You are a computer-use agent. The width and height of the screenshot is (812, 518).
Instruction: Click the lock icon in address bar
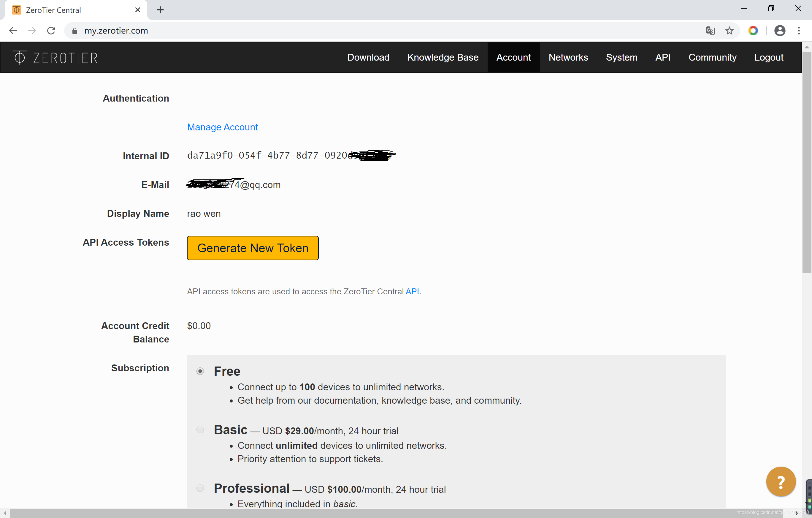[75, 31]
